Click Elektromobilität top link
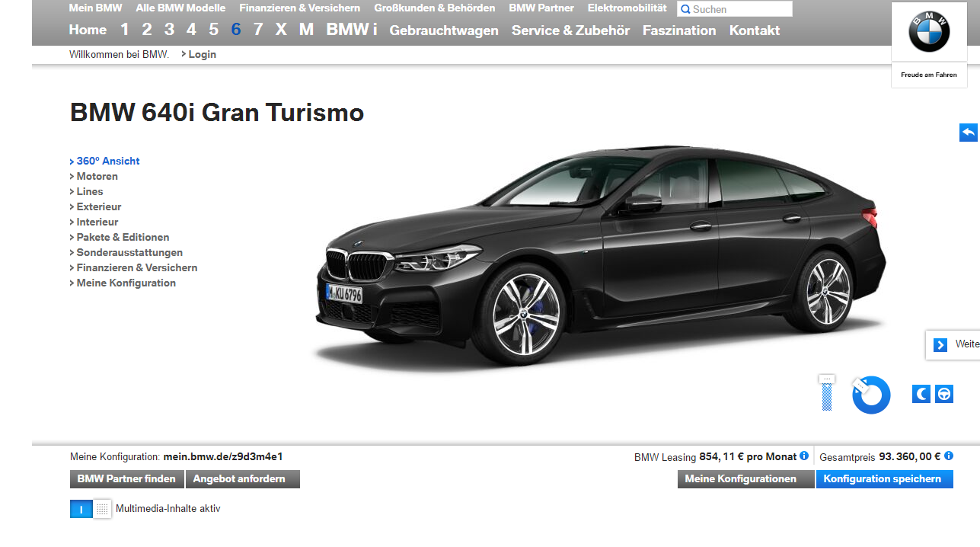The image size is (980, 547). click(x=627, y=8)
